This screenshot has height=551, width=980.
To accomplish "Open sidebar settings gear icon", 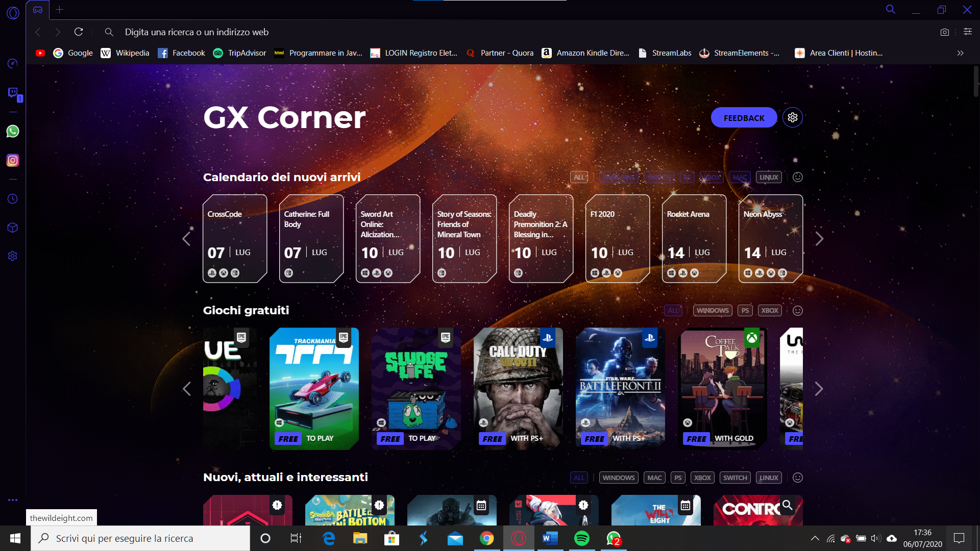I will pyautogui.click(x=13, y=256).
